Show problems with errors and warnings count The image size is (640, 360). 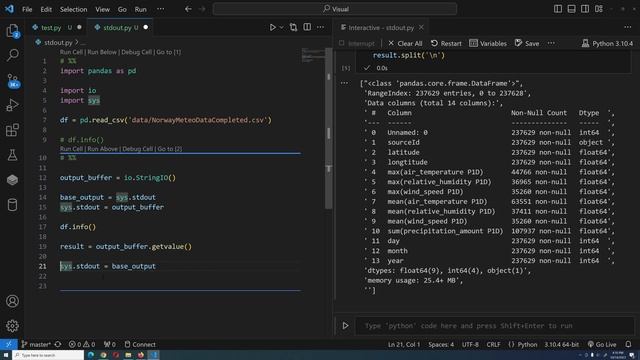(x=82, y=344)
